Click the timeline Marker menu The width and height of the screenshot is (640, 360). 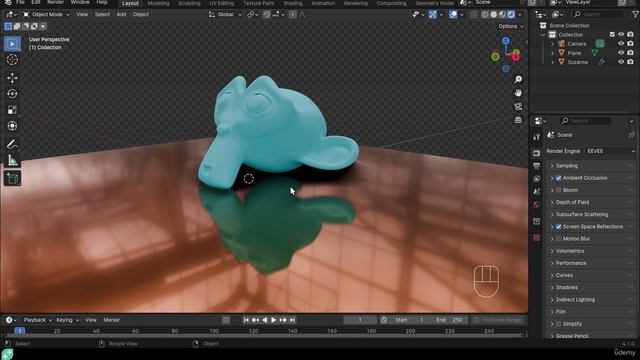point(111,320)
